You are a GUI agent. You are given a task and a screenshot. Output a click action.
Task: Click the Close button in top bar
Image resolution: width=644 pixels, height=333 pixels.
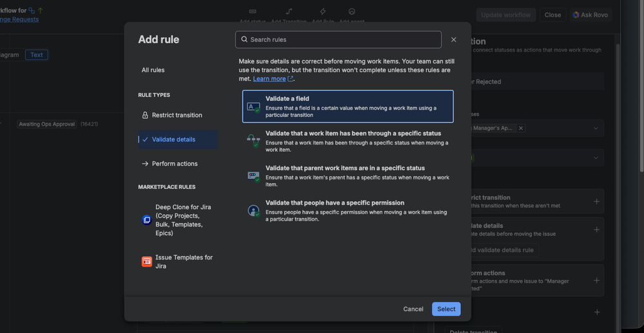coord(553,15)
